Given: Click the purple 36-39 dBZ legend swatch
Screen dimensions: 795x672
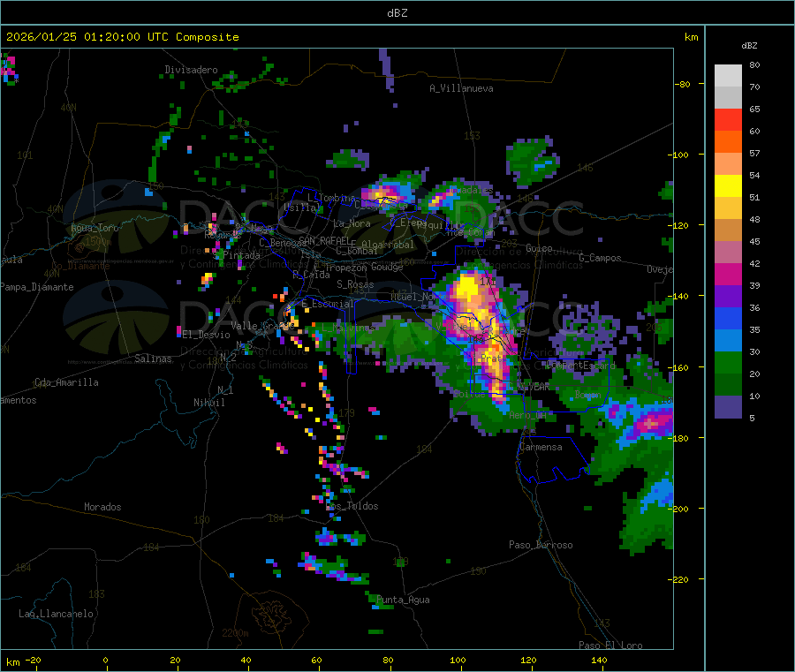Looking at the screenshot, I should [728, 297].
